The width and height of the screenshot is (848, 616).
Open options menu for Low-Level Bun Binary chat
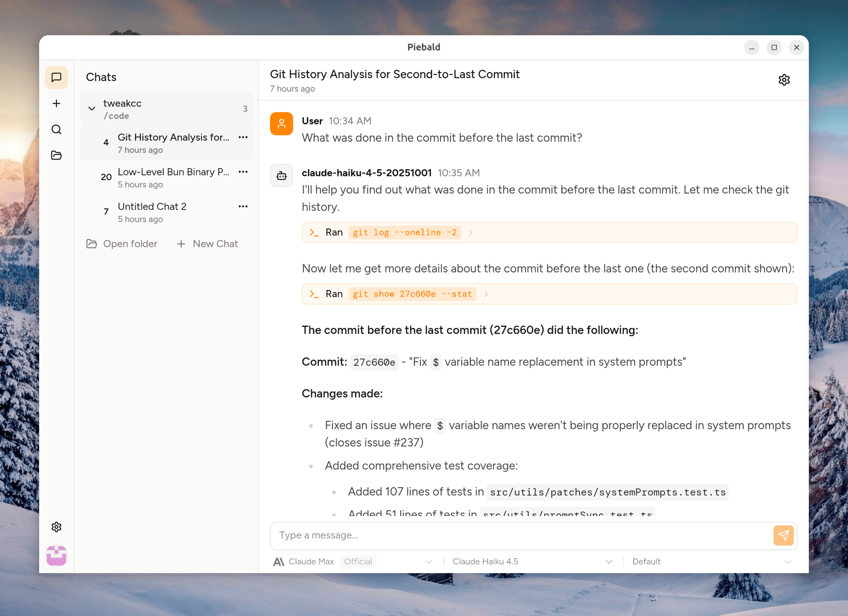[x=243, y=172]
